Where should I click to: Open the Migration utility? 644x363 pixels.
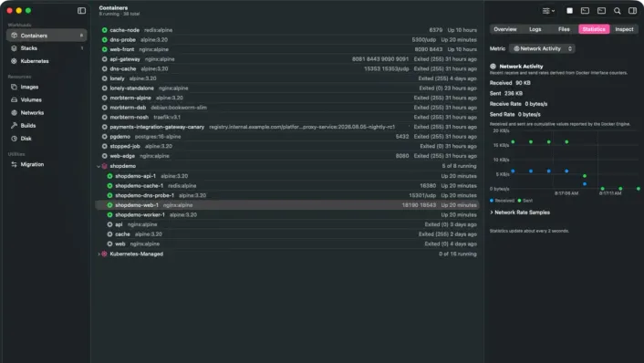(47, 164)
